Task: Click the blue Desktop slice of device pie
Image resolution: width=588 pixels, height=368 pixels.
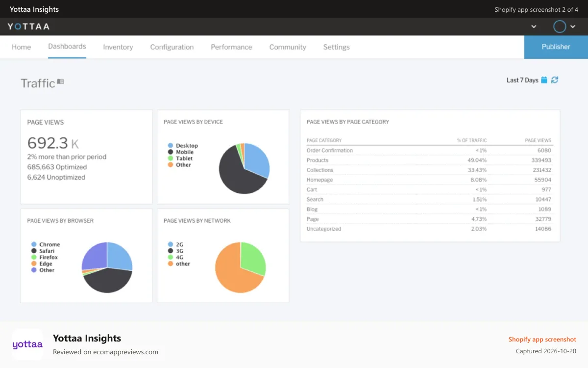Action: pos(257,159)
